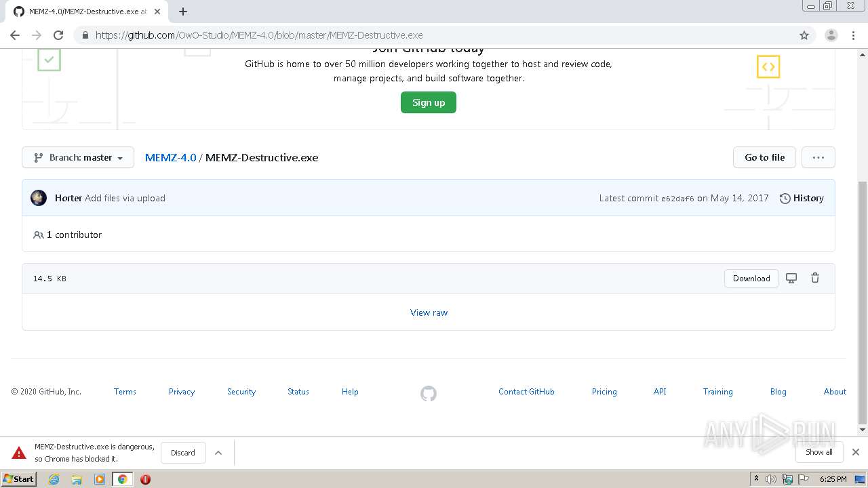Open media player taskbar icon
868x488 pixels.
(100, 479)
